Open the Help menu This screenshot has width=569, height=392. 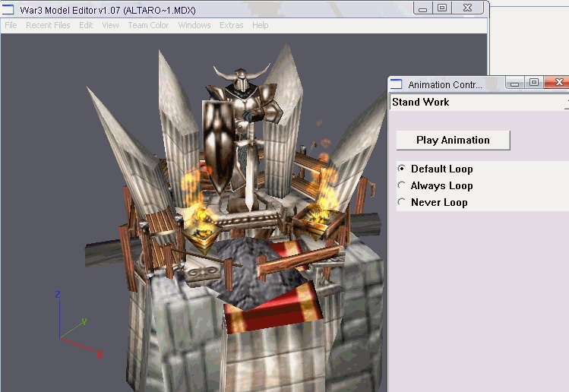click(260, 25)
